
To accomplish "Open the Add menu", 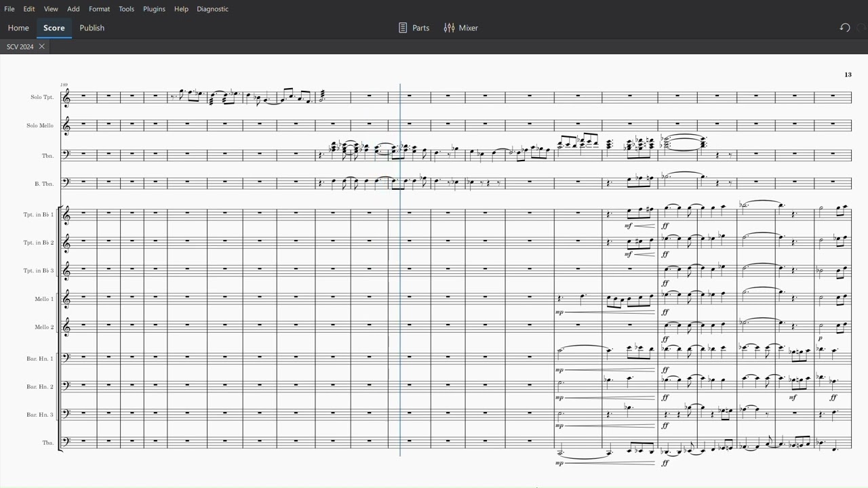I will [73, 9].
